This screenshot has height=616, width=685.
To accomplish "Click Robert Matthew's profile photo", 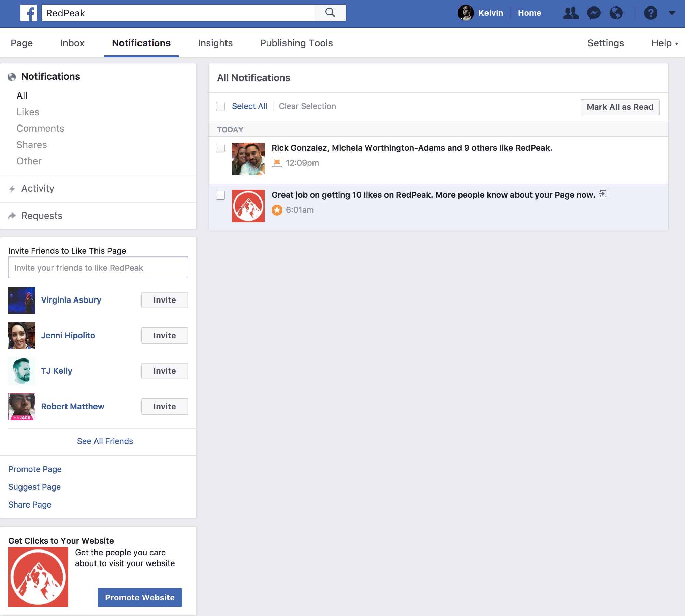I will (22, 407).
